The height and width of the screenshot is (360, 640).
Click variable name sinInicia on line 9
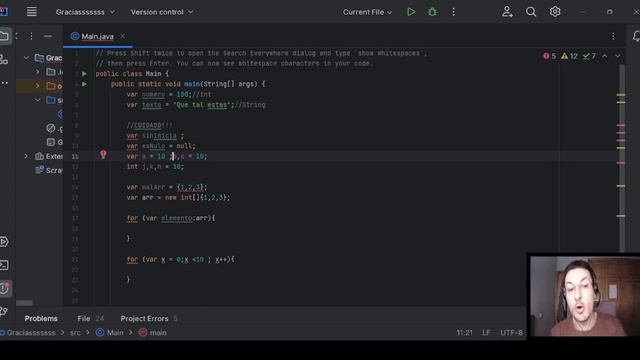(159, 136)
